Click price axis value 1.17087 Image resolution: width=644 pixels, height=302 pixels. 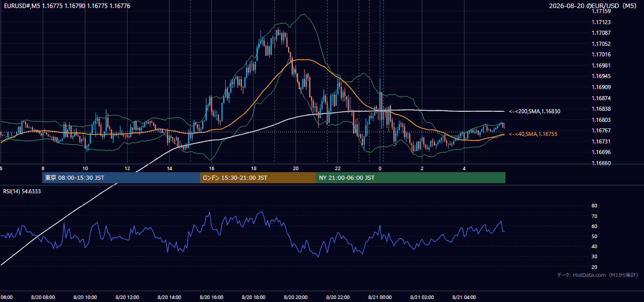tap(601, 33)
